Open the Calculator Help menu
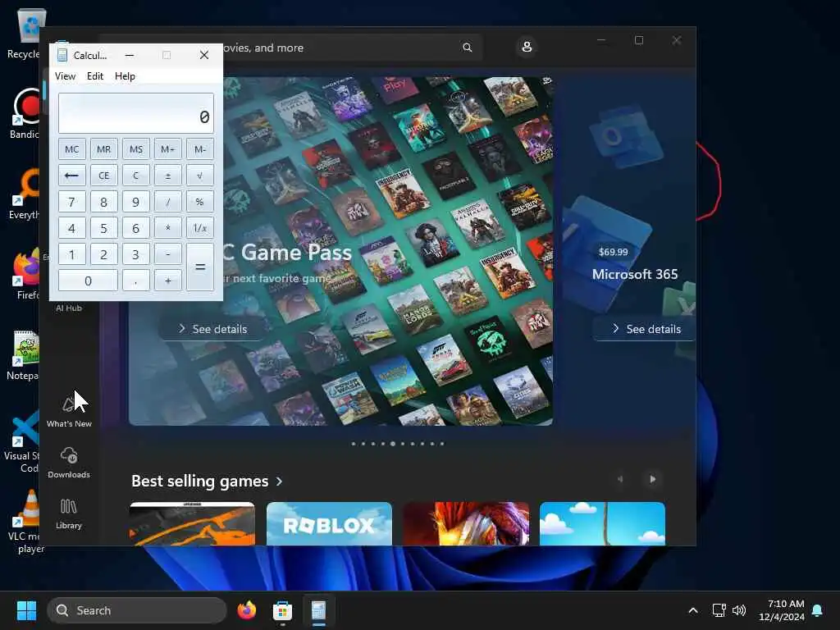Image resolution: width=840 pixels, height=630 pixels. [x=125, y=76]
